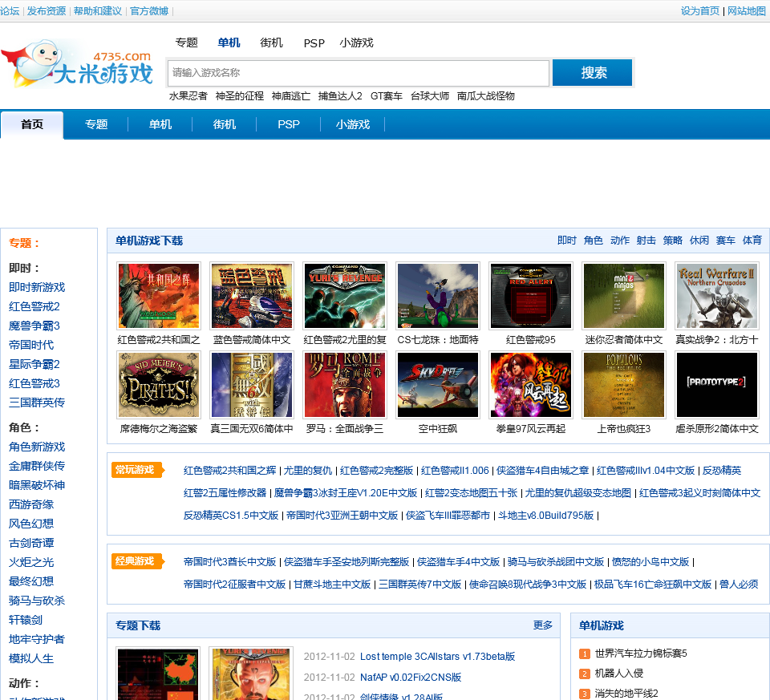Open the Yuri's Revenge thumbnail under 专题下载
The width and height of the screenshot is (770, 700).
tap(251, 674)
